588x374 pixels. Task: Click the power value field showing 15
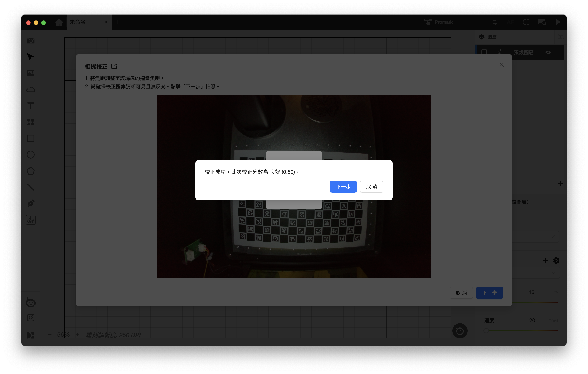click(x=532, y=292)
